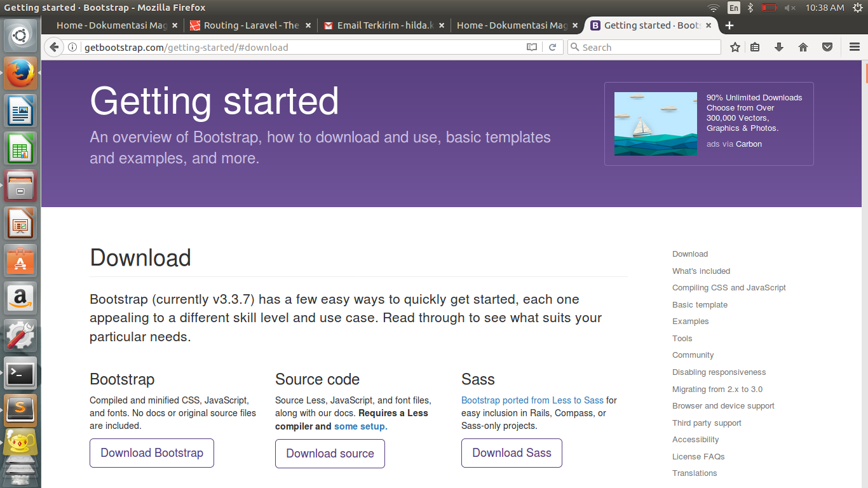The image size is (868, 488).
Task: Launch Firefox from the Ubuntu dock
Action: coord(21,73)
